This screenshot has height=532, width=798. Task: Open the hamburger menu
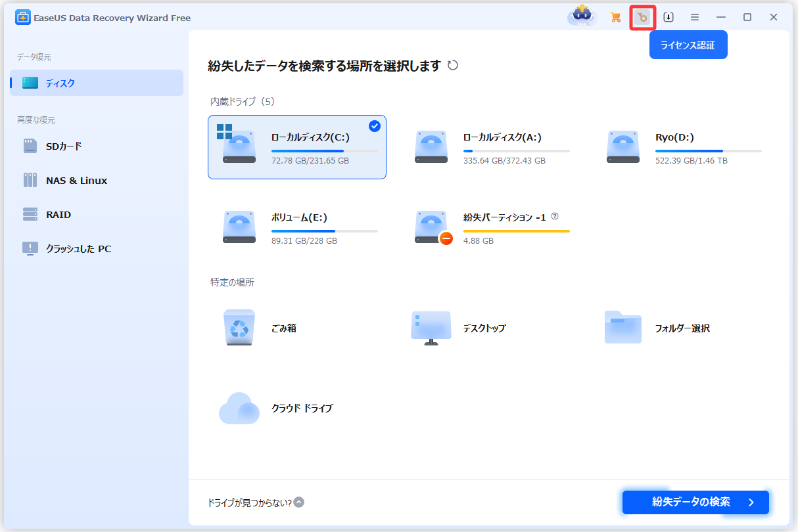pos(695,17)
